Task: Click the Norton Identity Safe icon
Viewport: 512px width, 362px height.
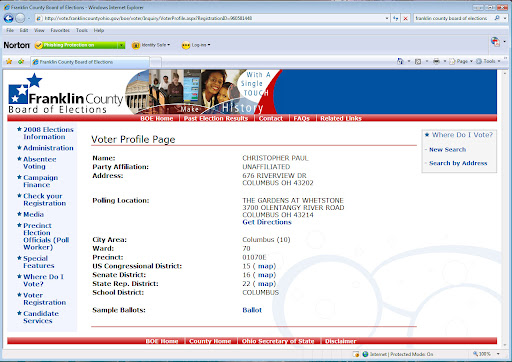Action: (x=136, y=45)
